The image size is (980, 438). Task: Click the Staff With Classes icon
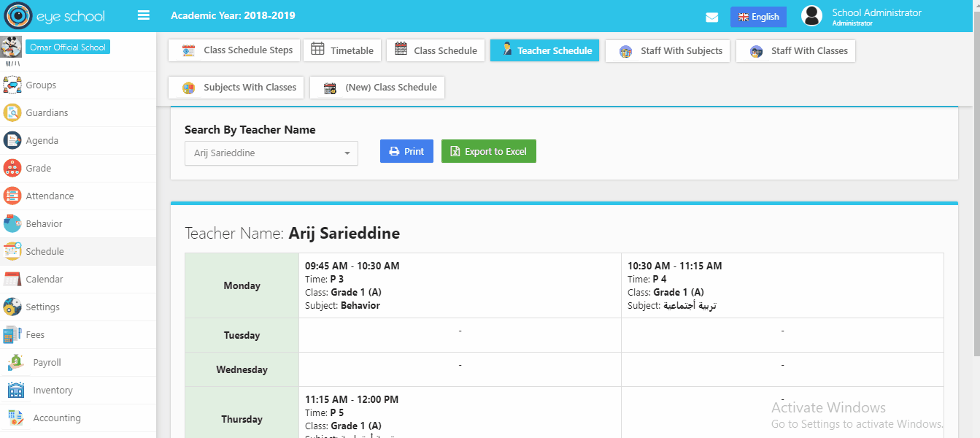coord(756,51)
